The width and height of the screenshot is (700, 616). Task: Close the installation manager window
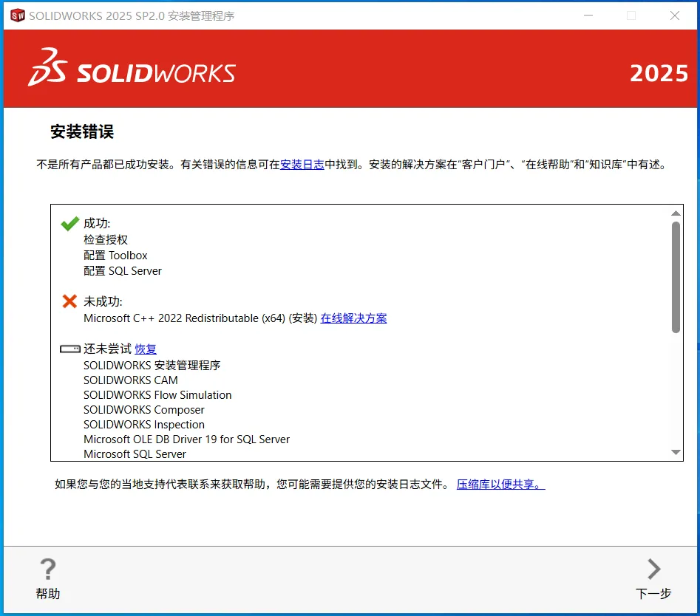[x=675, y=16]
